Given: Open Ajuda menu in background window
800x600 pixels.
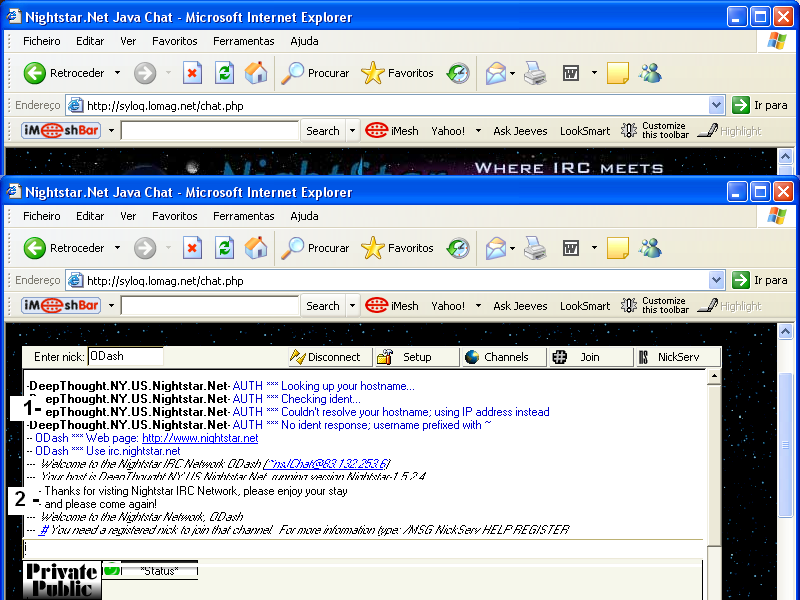Looking at the screenshot, I should [x=305, y=41].
